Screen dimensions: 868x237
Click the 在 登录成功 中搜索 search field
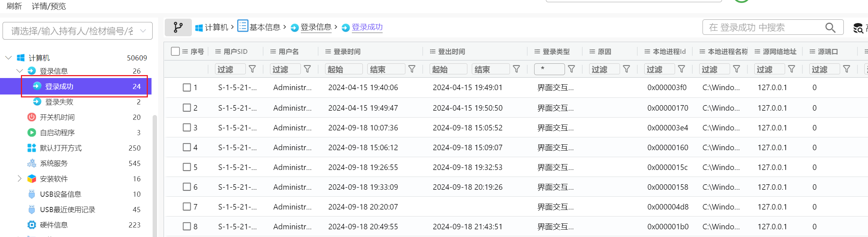click(763, 27)
